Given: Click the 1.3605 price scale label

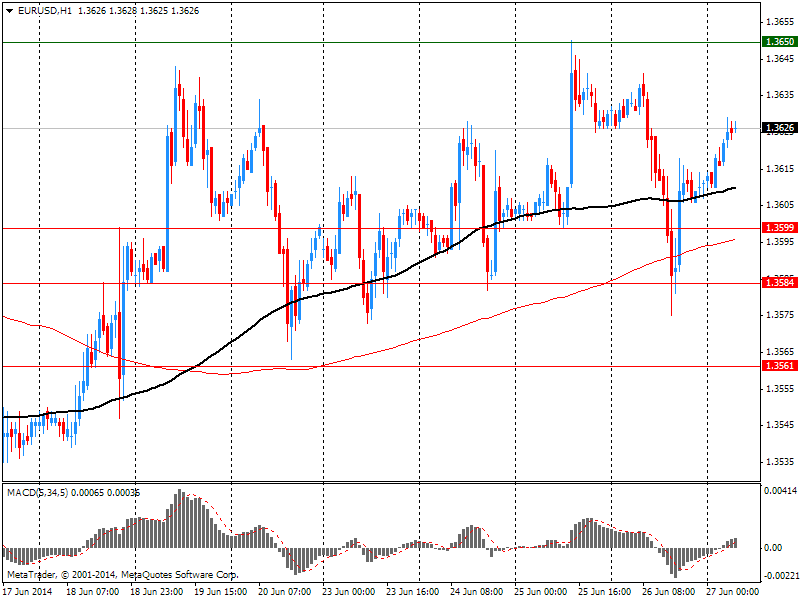Looking at the screenshot, I should click(781, 205).
